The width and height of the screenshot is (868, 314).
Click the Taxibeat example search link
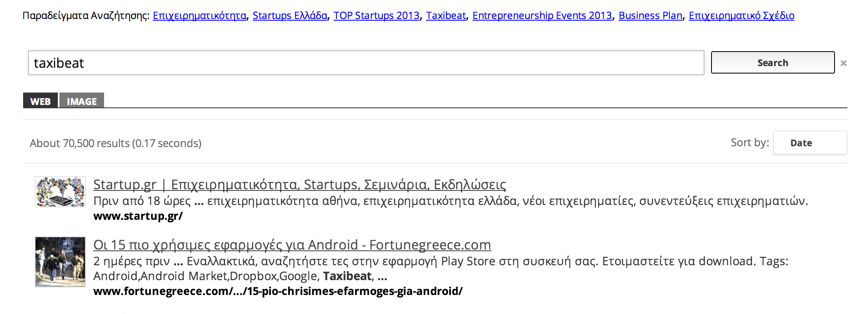click(446, 16)
